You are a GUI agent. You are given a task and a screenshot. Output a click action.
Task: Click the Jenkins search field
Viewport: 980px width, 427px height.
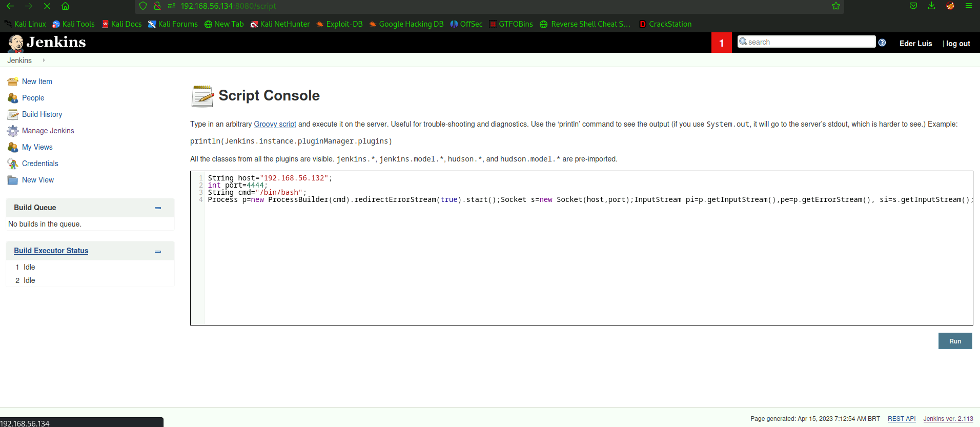[x=806, y=42]
